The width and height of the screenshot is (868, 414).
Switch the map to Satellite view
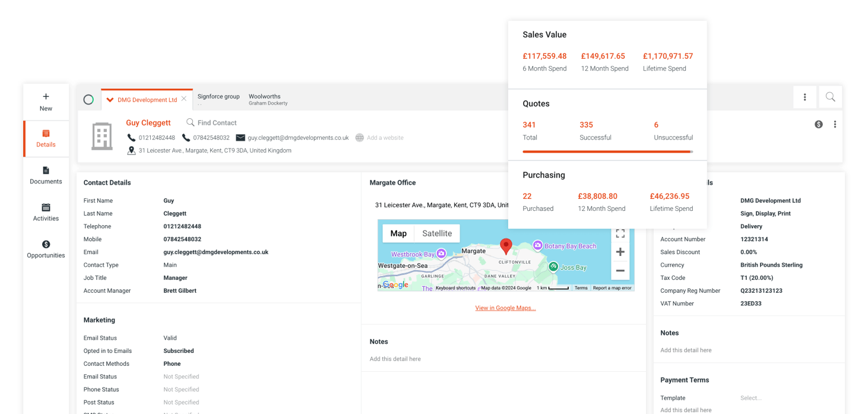[437, 233]
